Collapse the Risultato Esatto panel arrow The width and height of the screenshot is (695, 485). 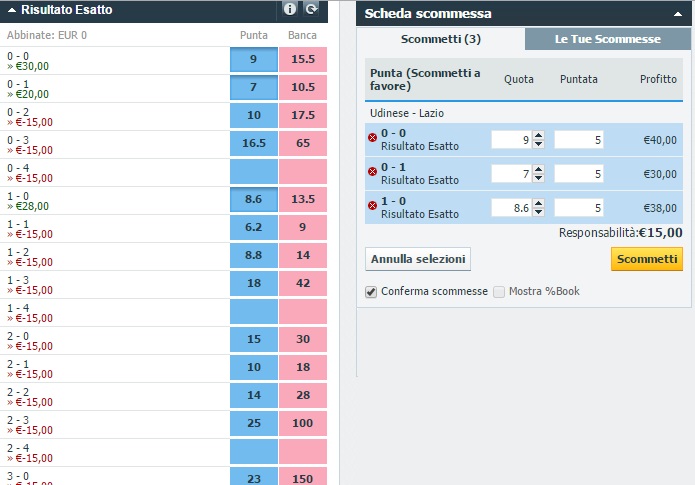click(x=11, y=9)
